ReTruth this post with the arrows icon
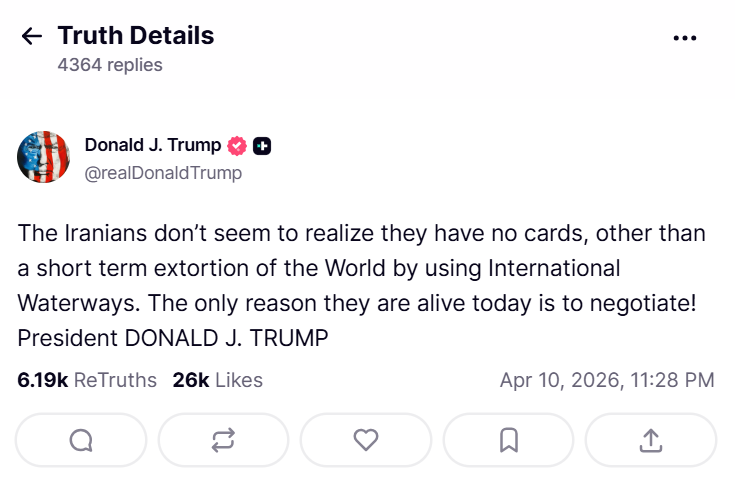This screenshot has height=492, width=735. pyautogui.click(x=223, y=440)
